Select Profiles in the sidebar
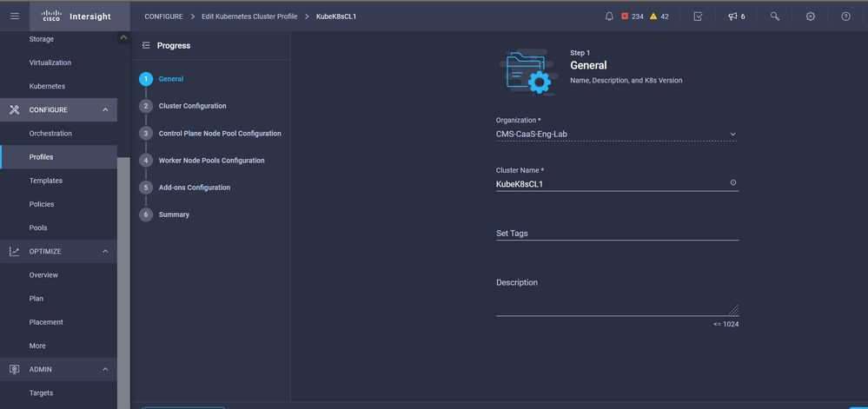 (58, 157)
